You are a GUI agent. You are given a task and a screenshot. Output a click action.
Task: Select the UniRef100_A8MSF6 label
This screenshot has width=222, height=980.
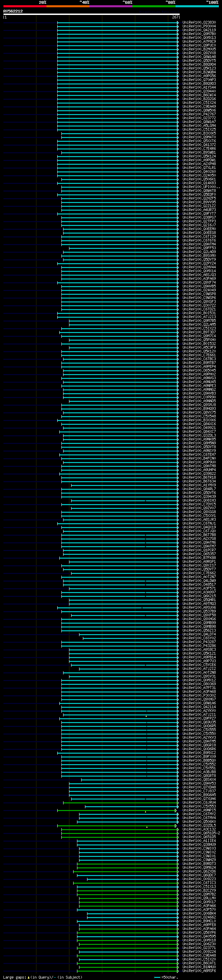[x=199, y=971]
